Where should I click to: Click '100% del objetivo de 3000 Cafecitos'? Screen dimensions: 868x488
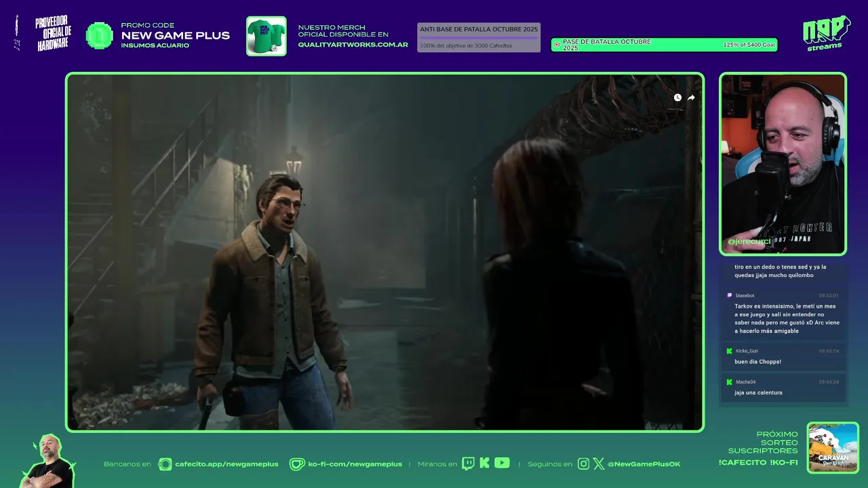466,46
